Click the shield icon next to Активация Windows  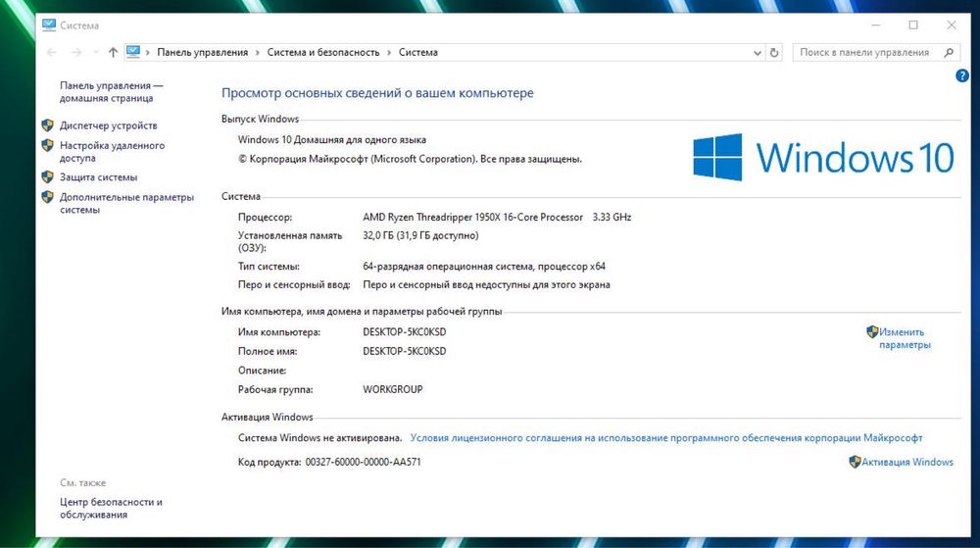855,462
